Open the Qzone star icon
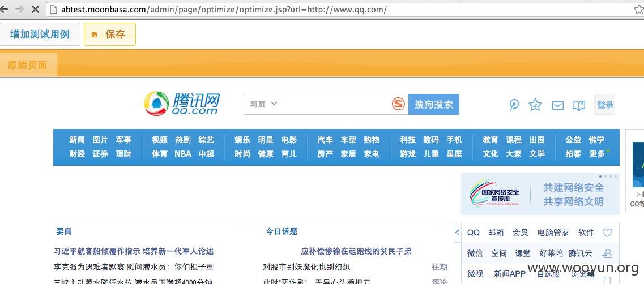The height and width of the screenshot is (284, 644). (535, 105)
